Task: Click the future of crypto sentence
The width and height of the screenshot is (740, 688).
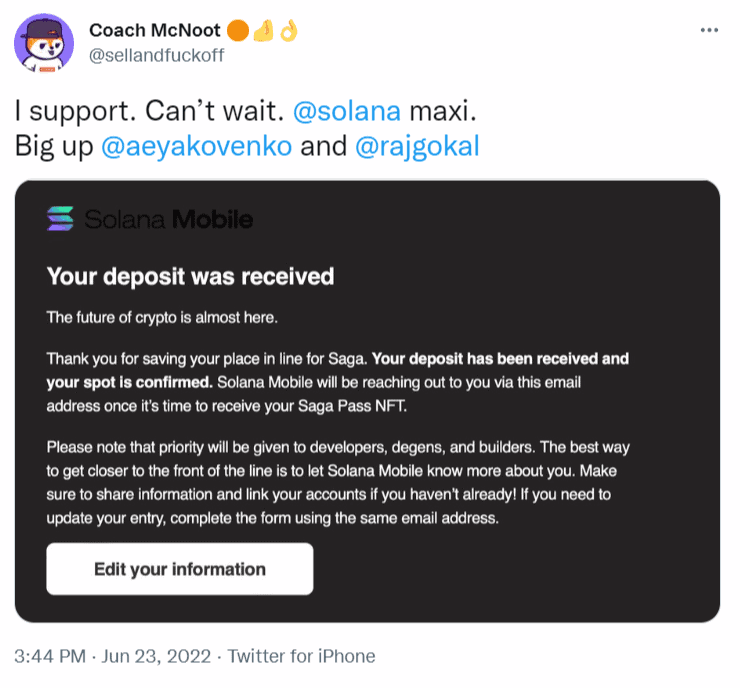Action: [162, 318]
